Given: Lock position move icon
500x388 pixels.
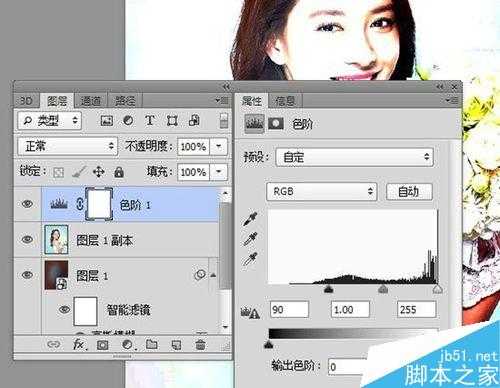Looking at the screenshot, I should pos(99,172).
